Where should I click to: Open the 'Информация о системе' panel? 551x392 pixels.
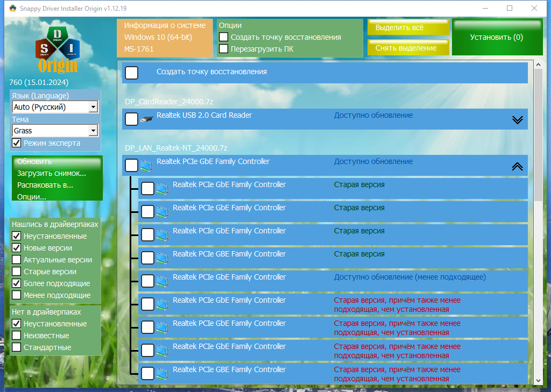(165, 38)
